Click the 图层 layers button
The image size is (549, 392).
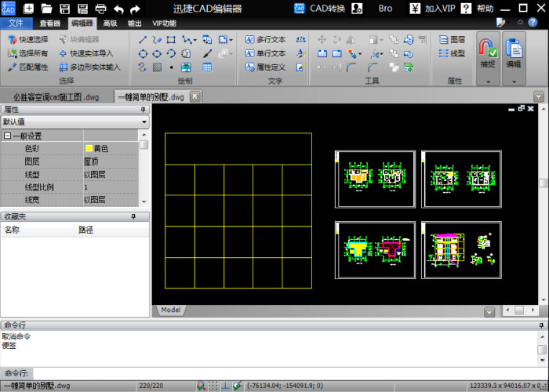tap(452, 39)
